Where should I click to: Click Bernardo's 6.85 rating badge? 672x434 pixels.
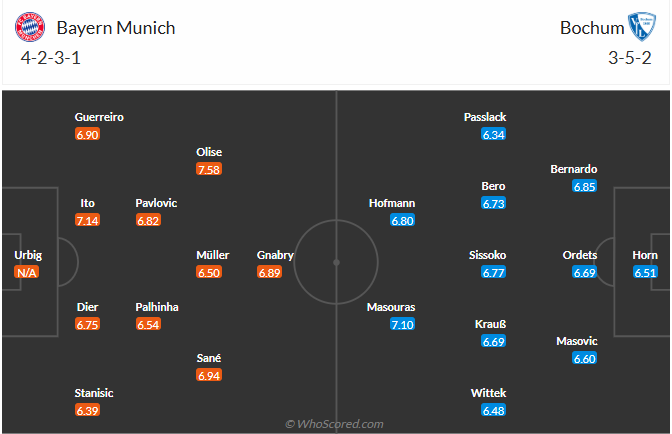pos(585,186)
